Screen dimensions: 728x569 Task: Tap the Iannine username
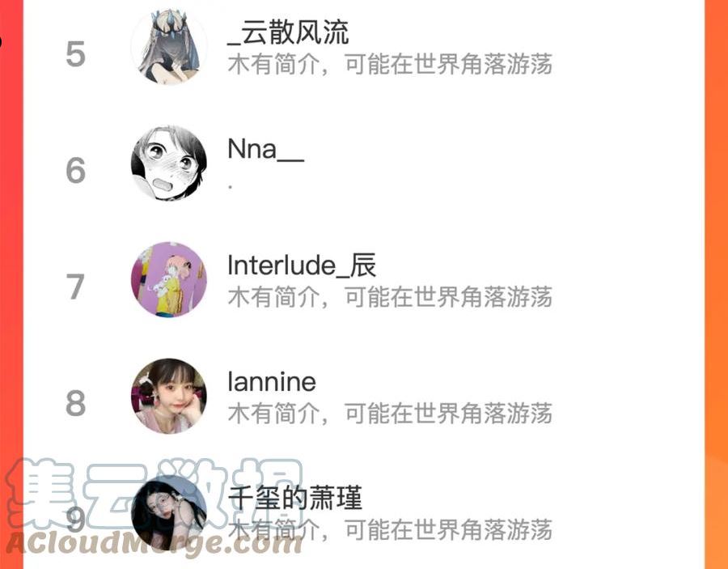pos(272,382)
